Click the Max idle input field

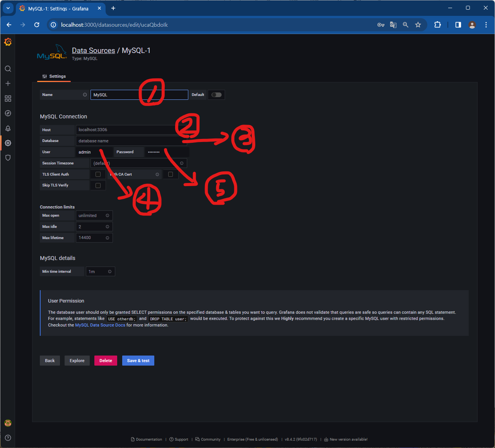(x=94, y=227)
